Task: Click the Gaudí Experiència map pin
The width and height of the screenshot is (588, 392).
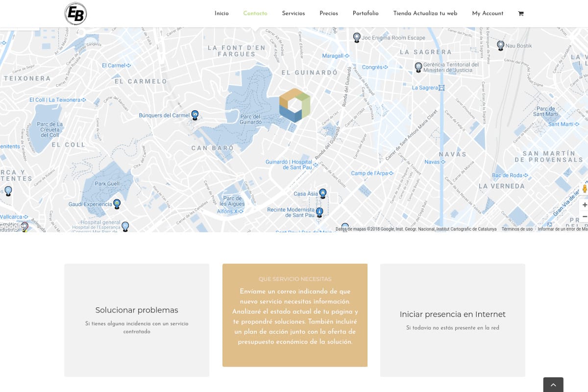Action: [117, 204]
